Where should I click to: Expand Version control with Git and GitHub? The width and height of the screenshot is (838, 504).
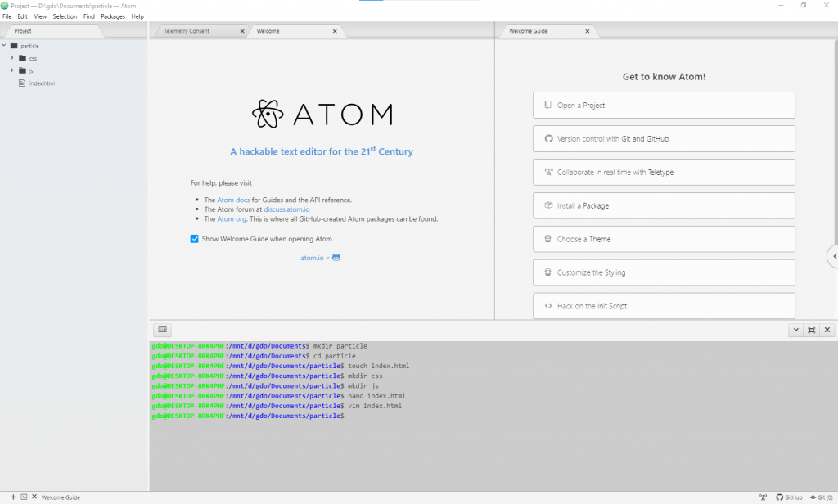point(664,139)
